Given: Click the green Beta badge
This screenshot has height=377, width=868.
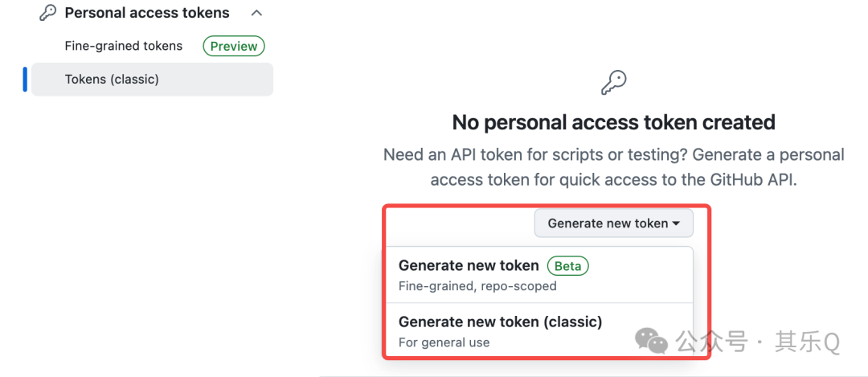Looking at the screenshot, I should pyautogui.click(x=568, y=266).
